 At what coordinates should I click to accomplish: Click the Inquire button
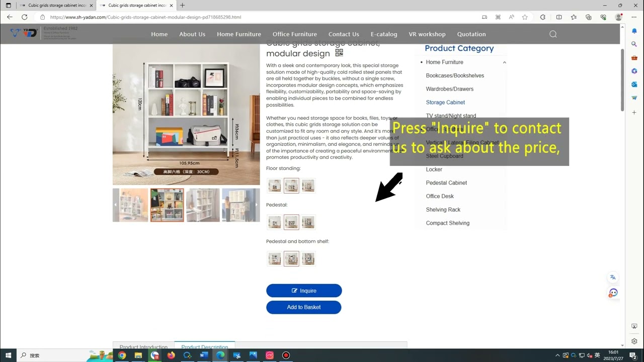304,291
